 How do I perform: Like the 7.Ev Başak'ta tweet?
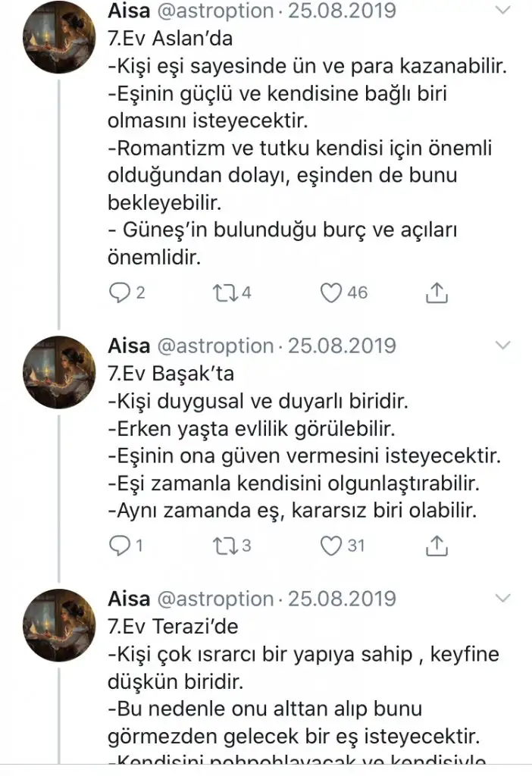point(331,545)
